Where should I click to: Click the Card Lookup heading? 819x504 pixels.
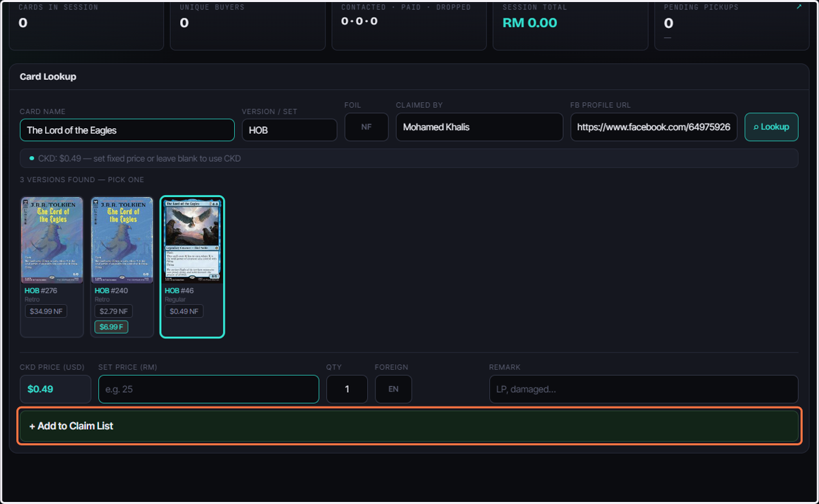(x=48, y=76)
